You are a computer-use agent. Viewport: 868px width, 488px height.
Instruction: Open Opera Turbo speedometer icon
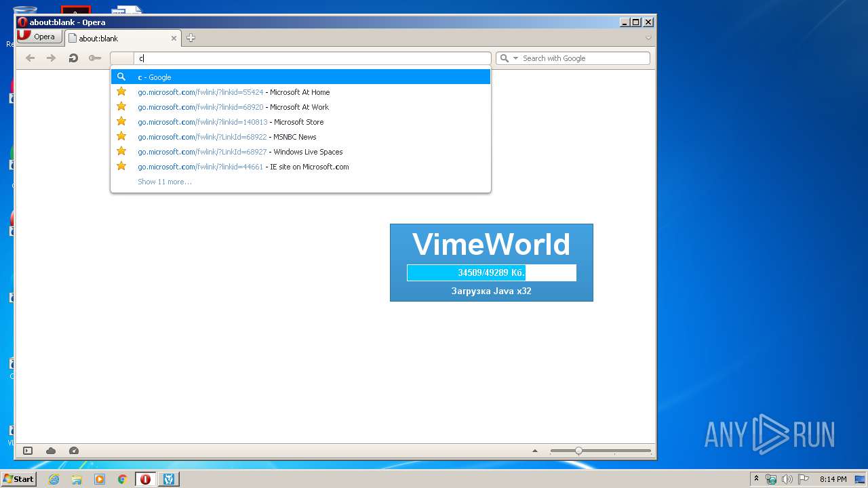coord(74,451)
